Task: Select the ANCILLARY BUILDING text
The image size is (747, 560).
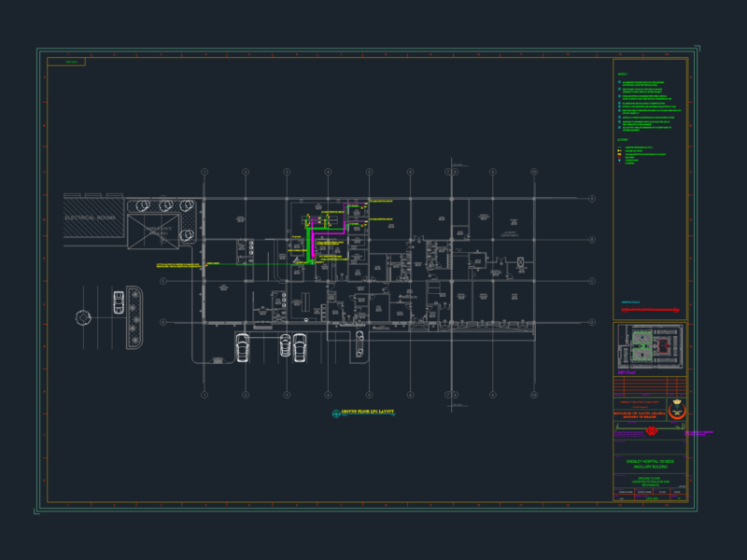Action: point(650,468)
